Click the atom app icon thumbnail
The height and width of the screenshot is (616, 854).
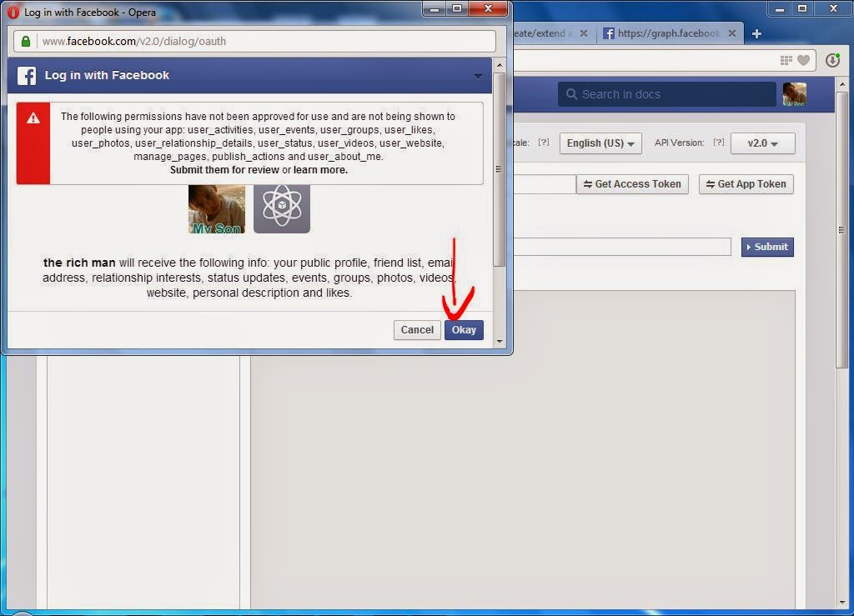[282, 209]
